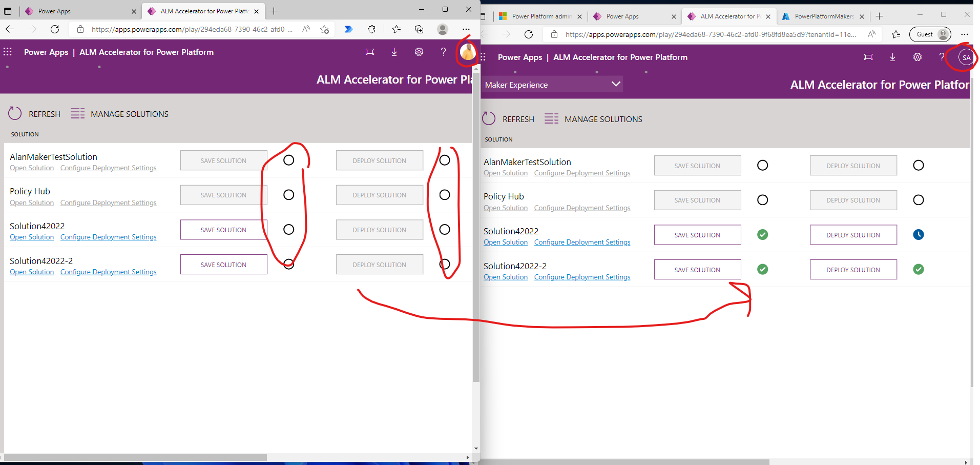Screen dimensions: 980x465
Task: Click the Refresh icon in the left window
Action: click(14, 113)
